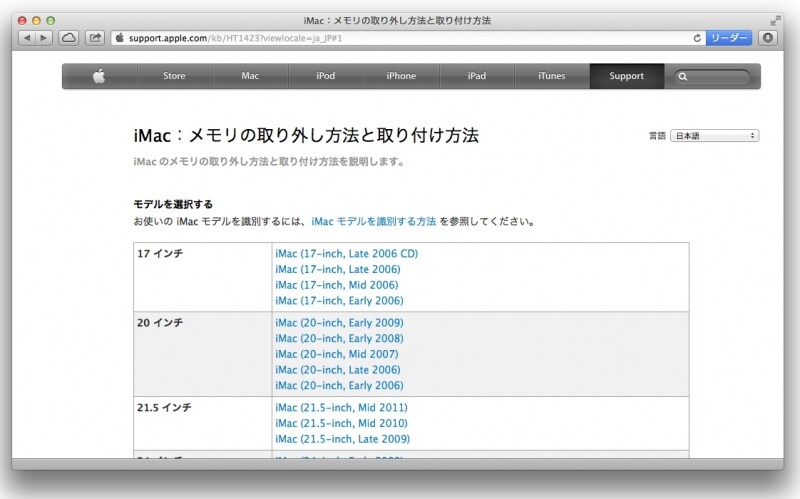
Task: Click the Apple logo in navigation bar
Action: 99,76
